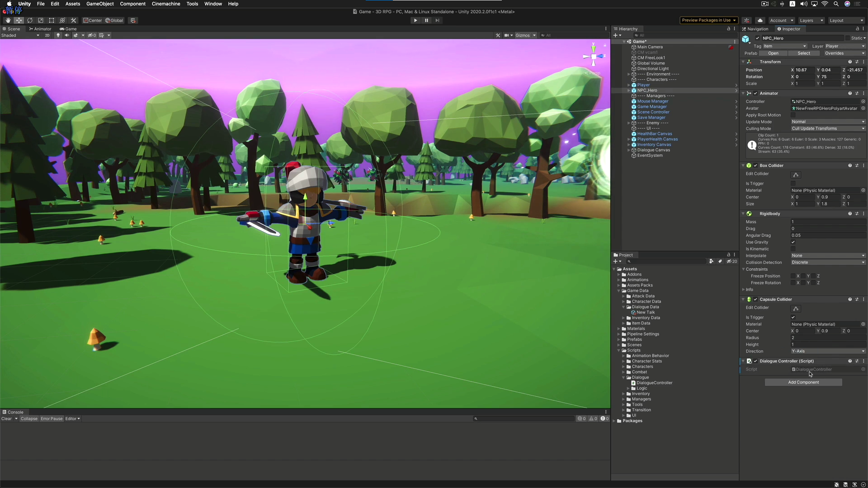Open the Cinemachine menu
The height and width of the screenshot is (488, 868).
[x=165, y=4]
